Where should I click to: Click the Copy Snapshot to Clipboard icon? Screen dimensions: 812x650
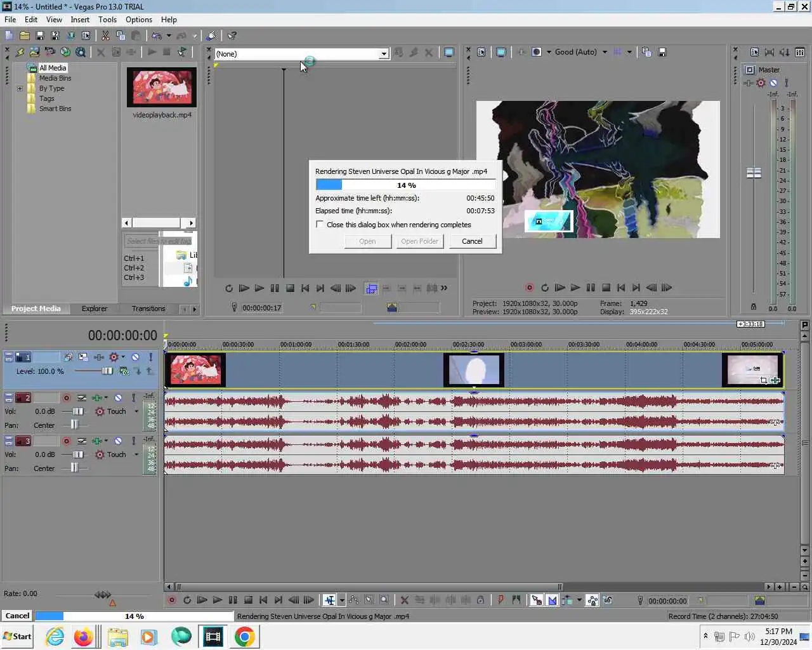(646, 52)
